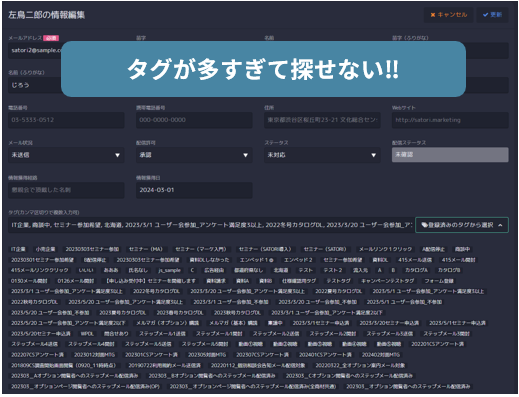Select the 415メール送信 tag
This screenshot has height=397, width=519.
tap(415, 260)
